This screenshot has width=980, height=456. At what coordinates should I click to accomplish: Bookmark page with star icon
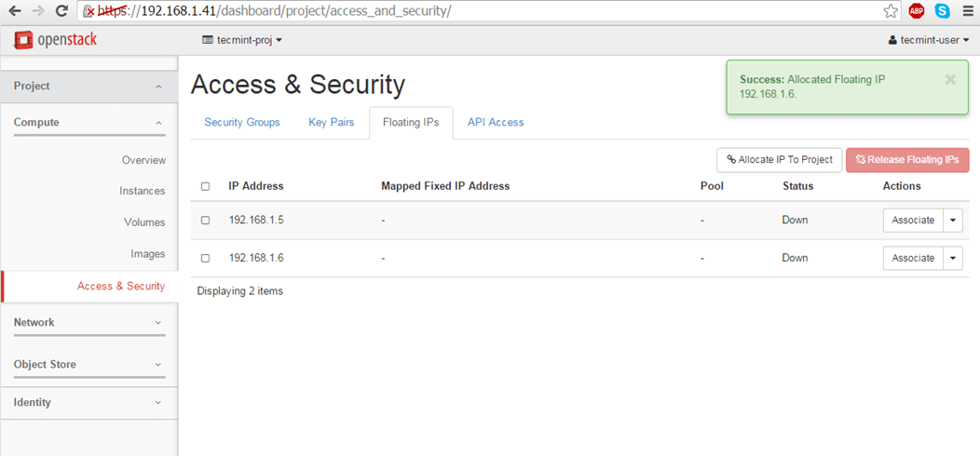(x=891, y=12)
